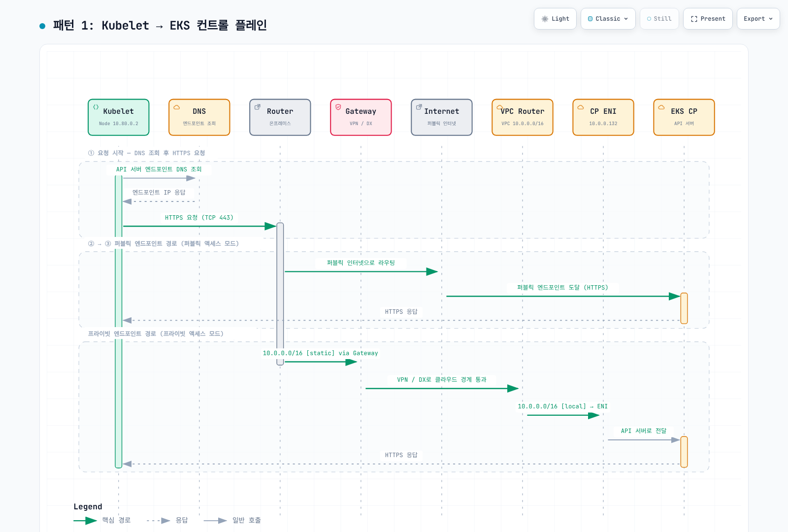Enter Present mode
Image resolution: width=788 pixels, height=532 pixels.
[708, 19]
